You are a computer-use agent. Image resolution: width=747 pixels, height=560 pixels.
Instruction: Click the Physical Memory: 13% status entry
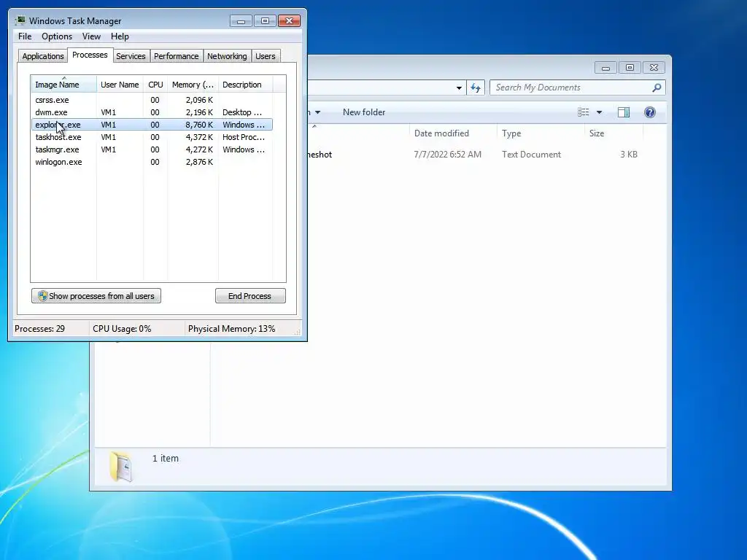tap(231, 329)
